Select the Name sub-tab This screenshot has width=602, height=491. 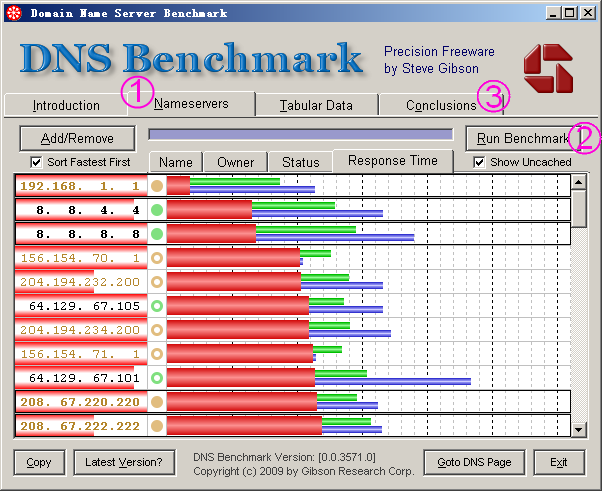click(176, 162)
